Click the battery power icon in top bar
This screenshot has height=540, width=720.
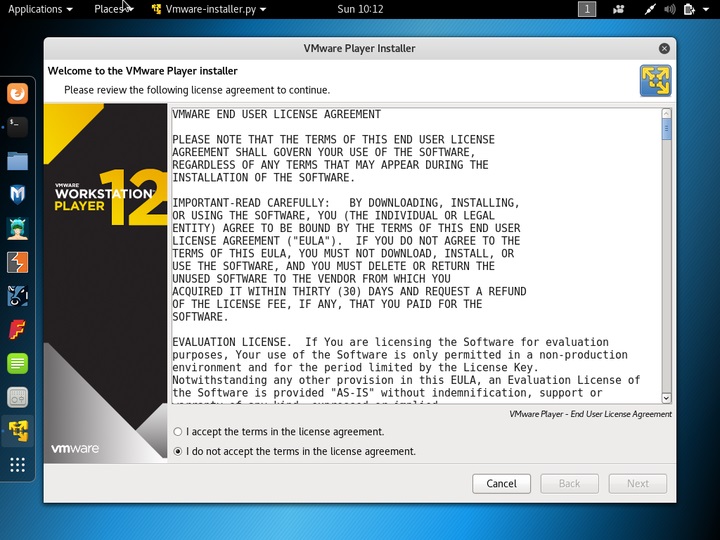click(x=689, y=9)
